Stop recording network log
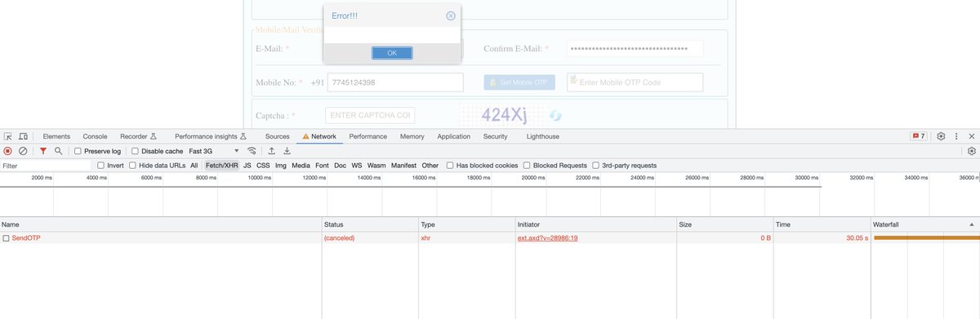 click(x=8, y=151)
